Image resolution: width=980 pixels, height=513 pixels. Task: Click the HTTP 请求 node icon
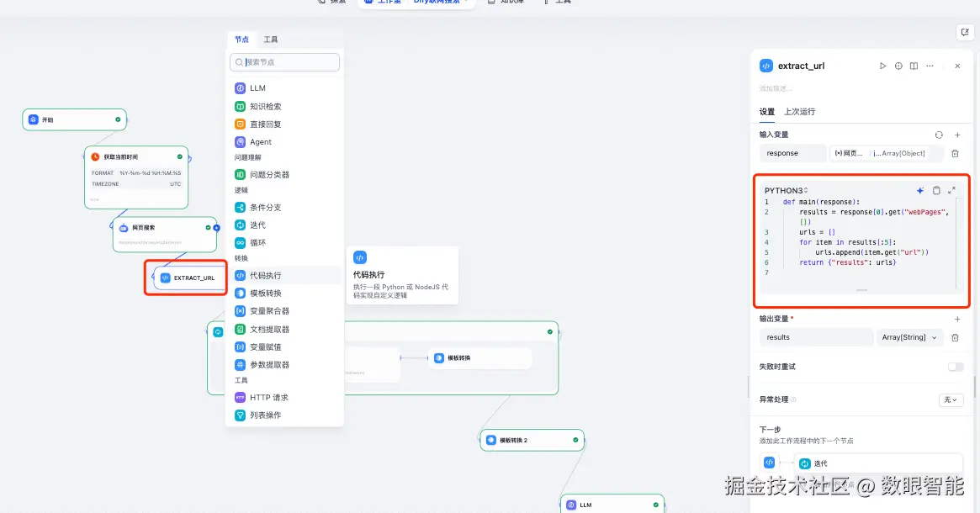240,398
